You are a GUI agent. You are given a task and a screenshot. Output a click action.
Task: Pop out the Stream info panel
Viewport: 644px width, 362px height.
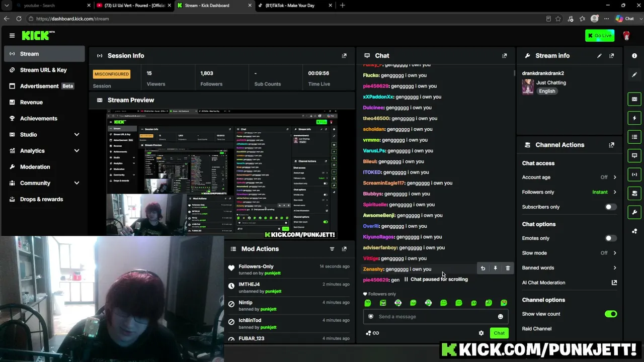[612, 56]
